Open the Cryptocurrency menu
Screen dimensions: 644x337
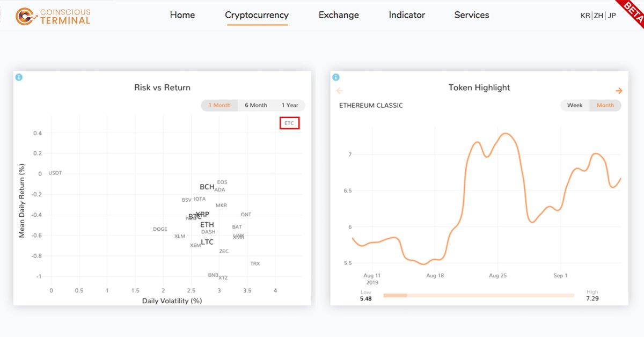[x=257, y=15]
